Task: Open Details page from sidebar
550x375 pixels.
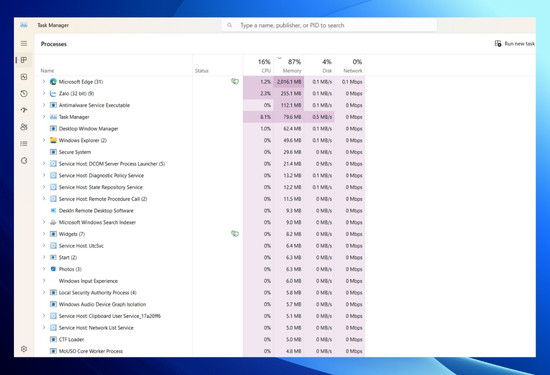Action: click(x=24, y=143)
